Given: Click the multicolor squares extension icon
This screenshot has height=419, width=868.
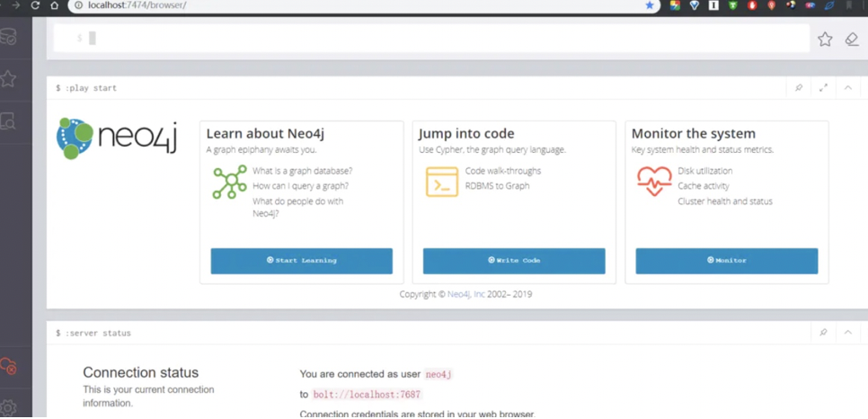Looking at the screenshot, I should click(675, 5).
